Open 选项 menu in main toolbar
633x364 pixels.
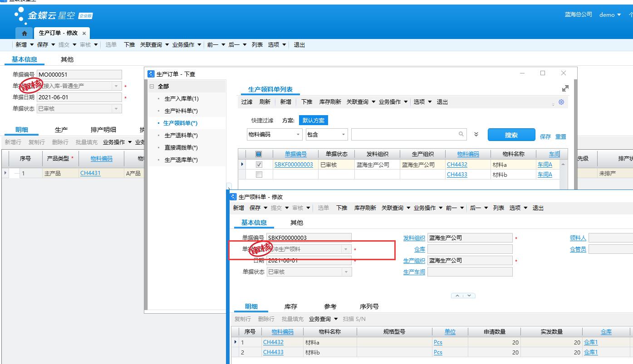click(x=277, y=45)
